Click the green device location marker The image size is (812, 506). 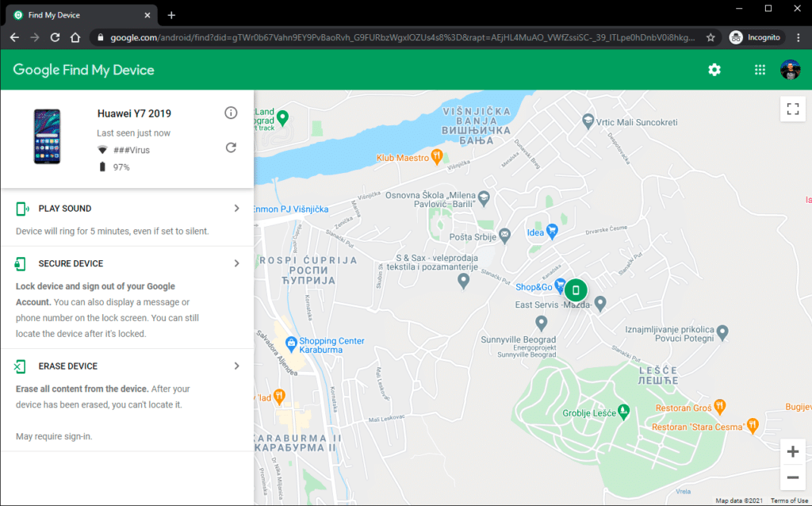(x=576, y=290)
